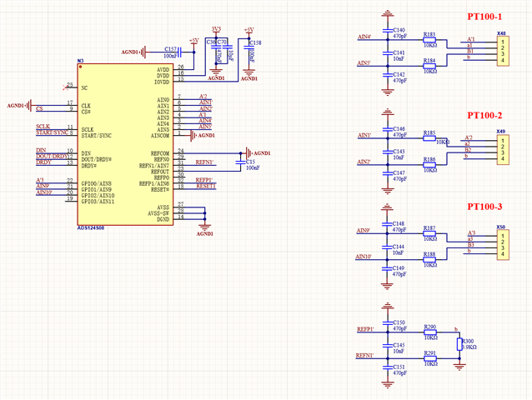Select capacitor C158 on +5V rail
The width and height of the screenshot is (532, 400).
(249, 48)
